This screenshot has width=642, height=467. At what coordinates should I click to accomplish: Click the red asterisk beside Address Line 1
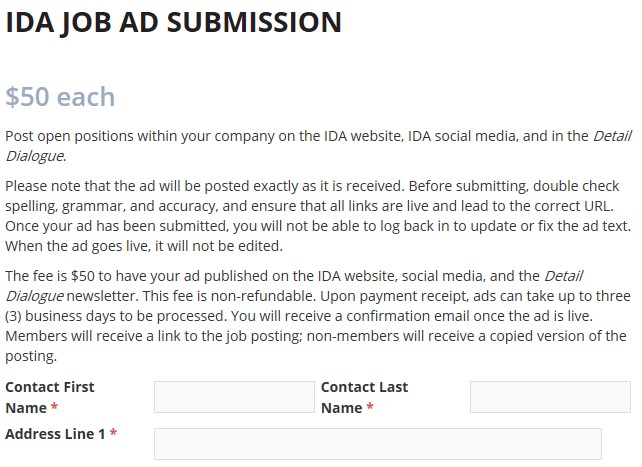[x=113, y=433]
